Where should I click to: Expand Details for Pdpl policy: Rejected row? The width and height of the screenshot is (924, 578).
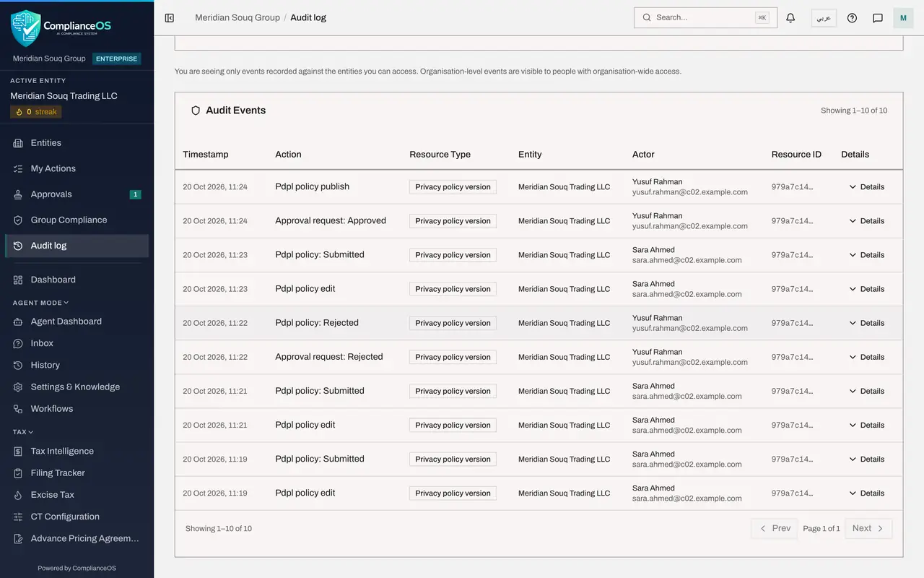point(867,323)
